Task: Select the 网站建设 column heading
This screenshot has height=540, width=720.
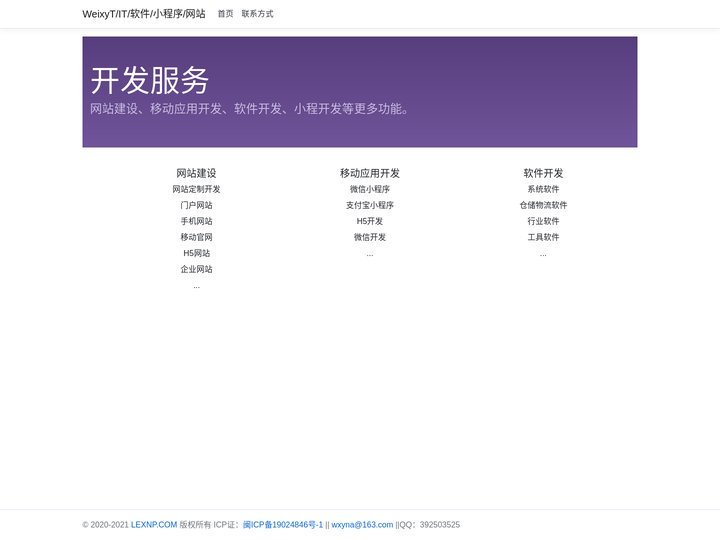Action: click(196, 173)
